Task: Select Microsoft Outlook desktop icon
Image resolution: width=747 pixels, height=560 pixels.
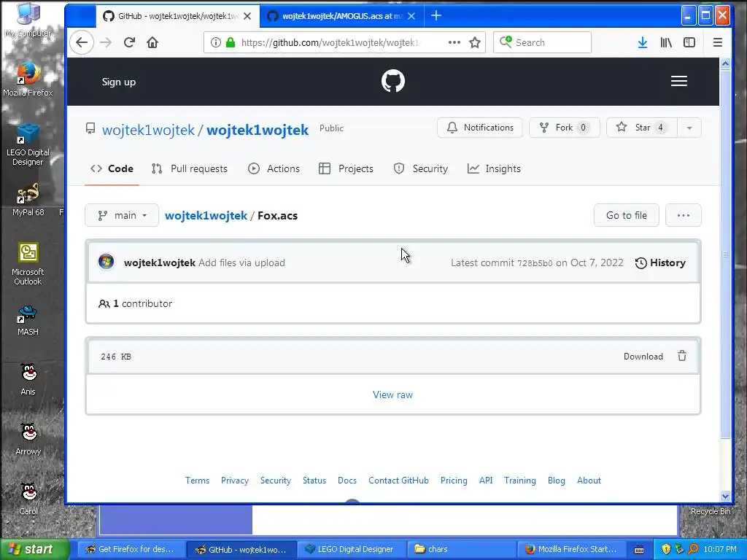Action: (28, 264)
